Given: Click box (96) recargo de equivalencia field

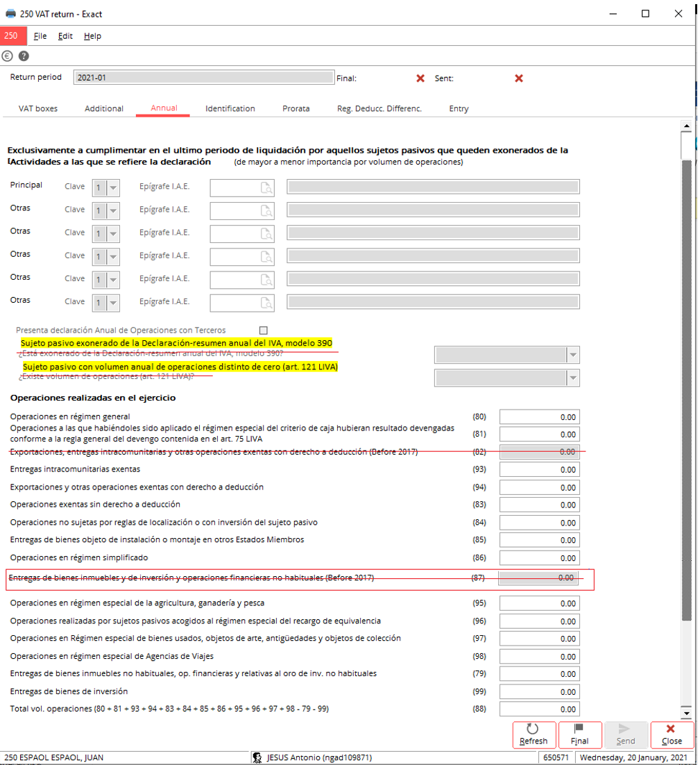Looking at the screenshot, I should tap(539, 621).
